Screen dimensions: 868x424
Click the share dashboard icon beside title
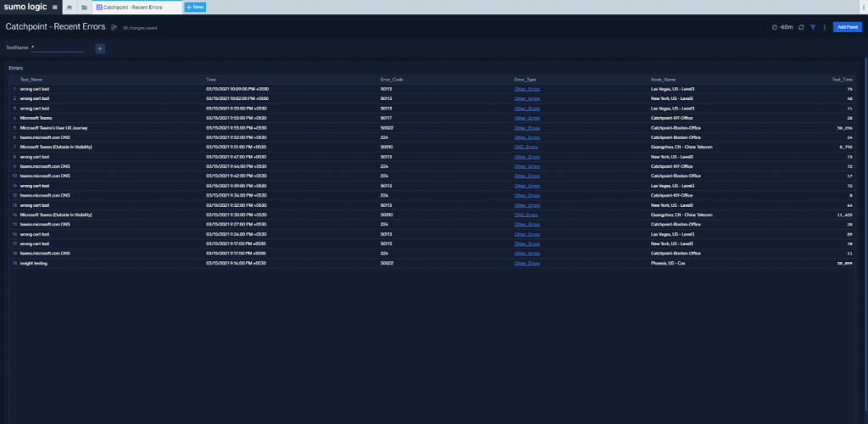coord(114,27)
